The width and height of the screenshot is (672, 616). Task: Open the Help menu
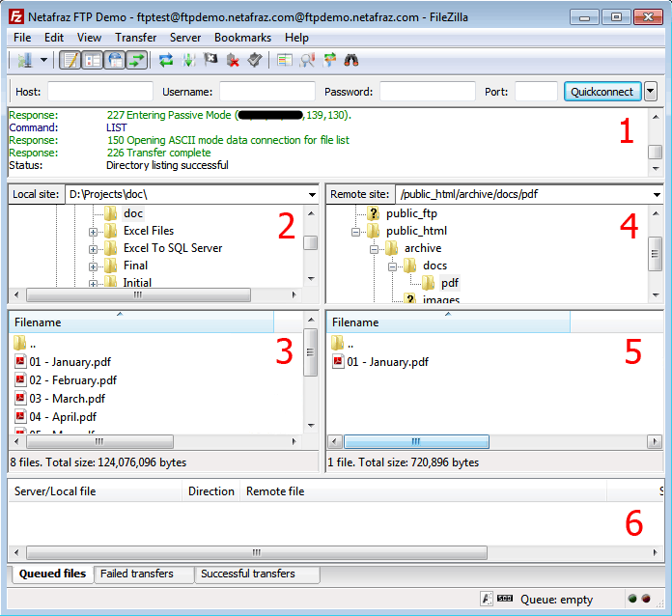(x=296, y=38)
